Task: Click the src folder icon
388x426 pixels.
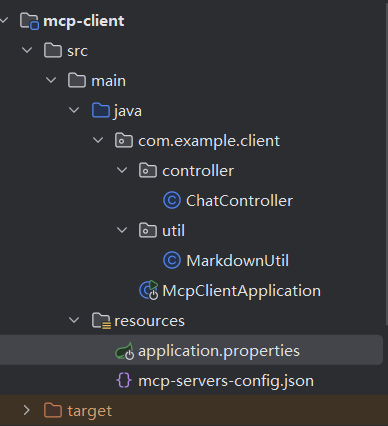Action: point(53,51)
